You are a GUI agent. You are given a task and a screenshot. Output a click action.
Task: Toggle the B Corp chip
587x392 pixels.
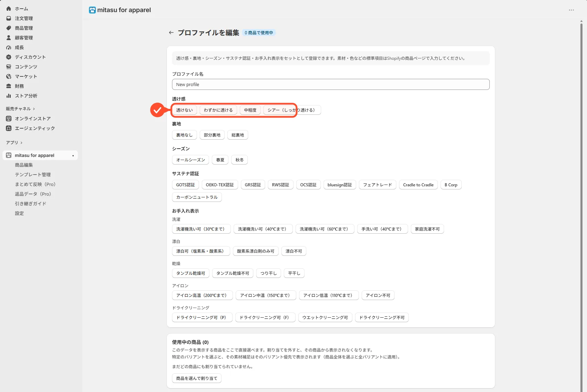coord(451,185)
